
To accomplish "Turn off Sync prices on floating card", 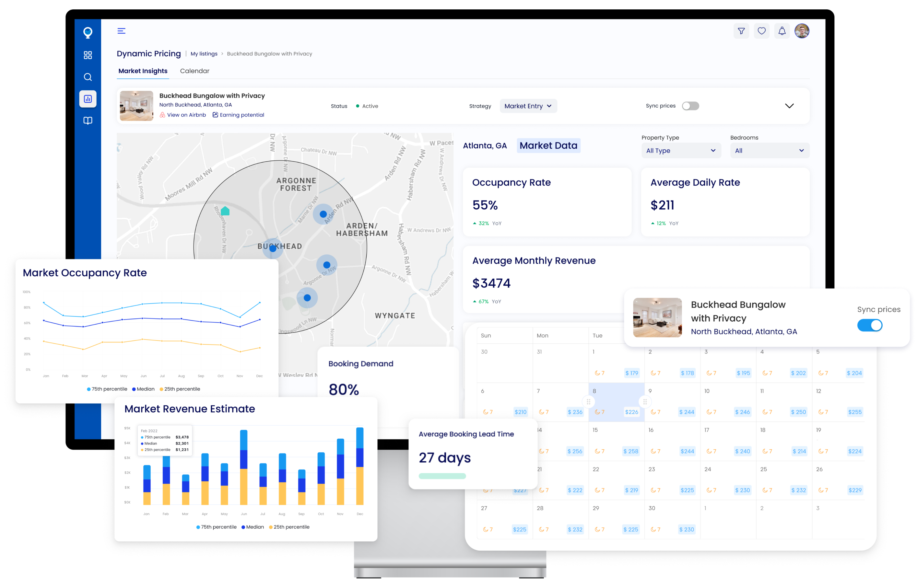I will tap(870, 325).
